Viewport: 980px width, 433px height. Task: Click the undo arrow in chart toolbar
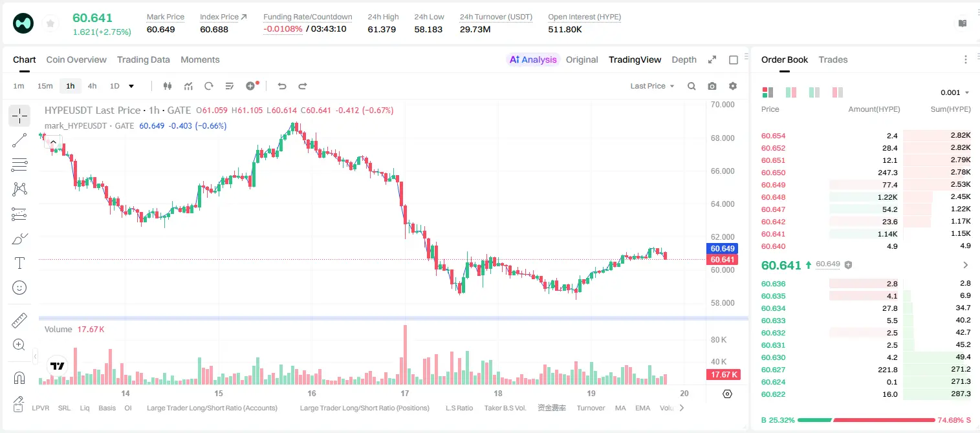pos(282,86)
